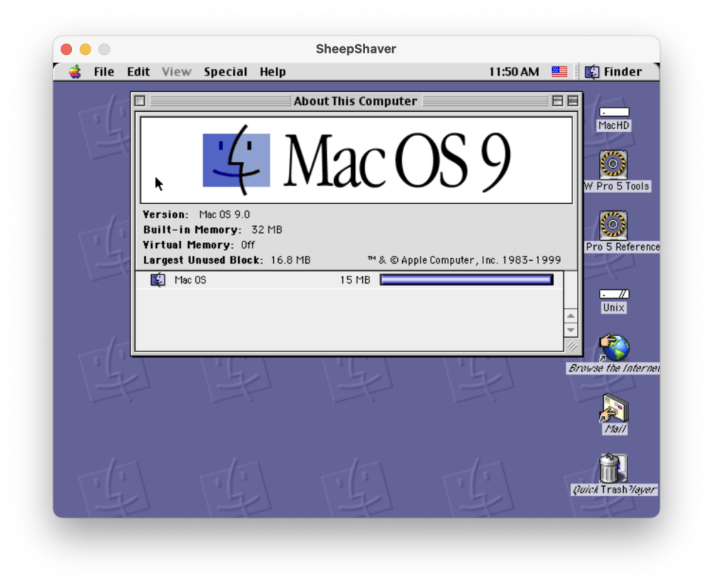Select the Unix volume icon
The height and width of the screenshot is (588, 713).
click(x=614, y=294)
